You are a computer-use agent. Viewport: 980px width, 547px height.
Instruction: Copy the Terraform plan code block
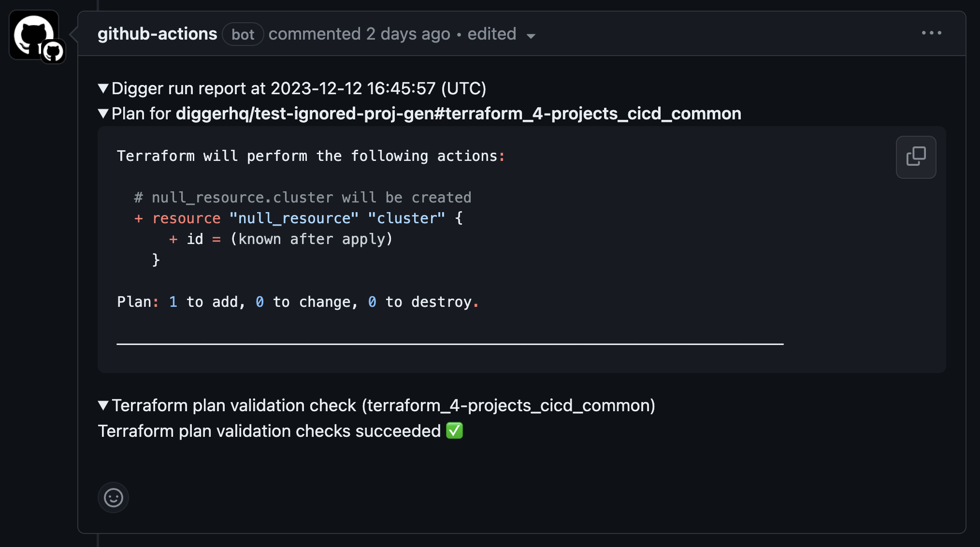(916, 157)
